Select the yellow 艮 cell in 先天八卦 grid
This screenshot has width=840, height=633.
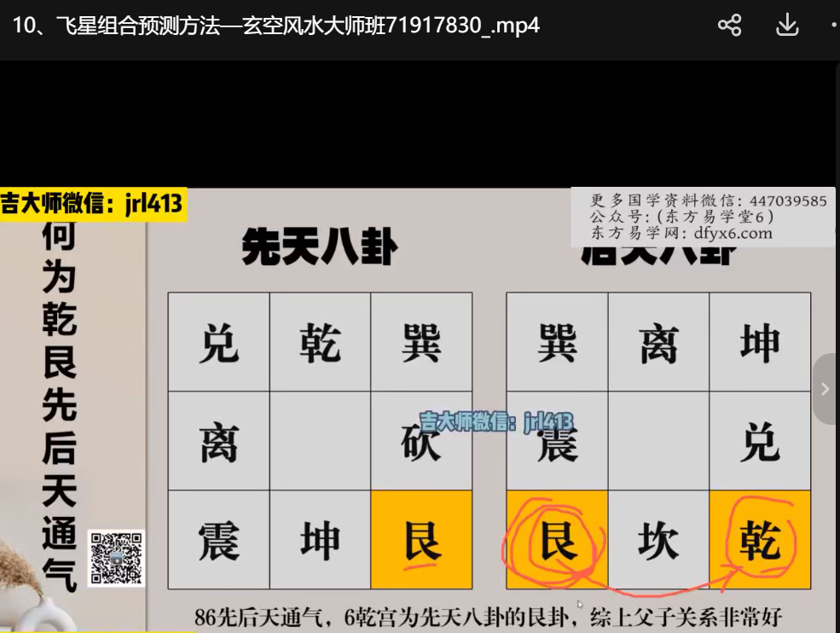coord(421,540)
